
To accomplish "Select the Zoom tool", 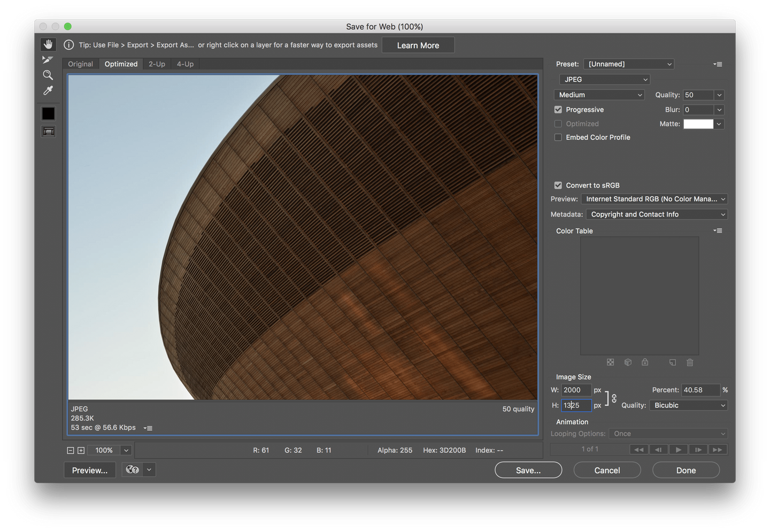I will pos(48,75).
